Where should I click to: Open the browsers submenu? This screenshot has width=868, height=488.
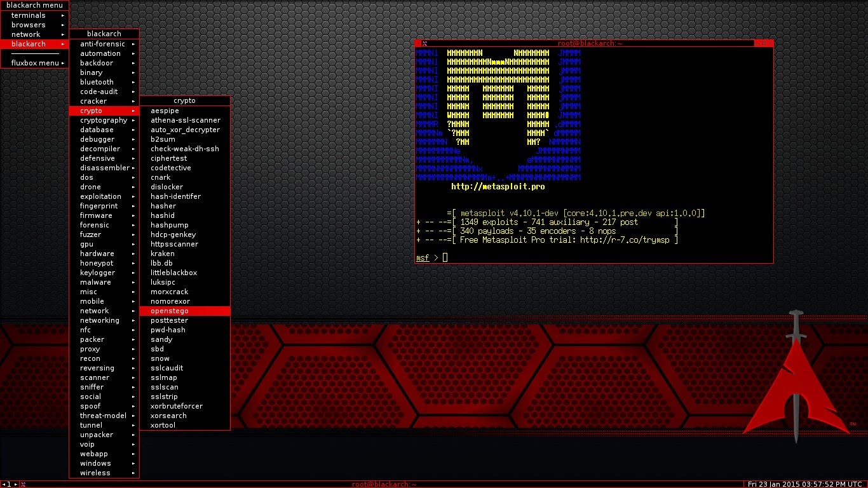tap(34, 25)
